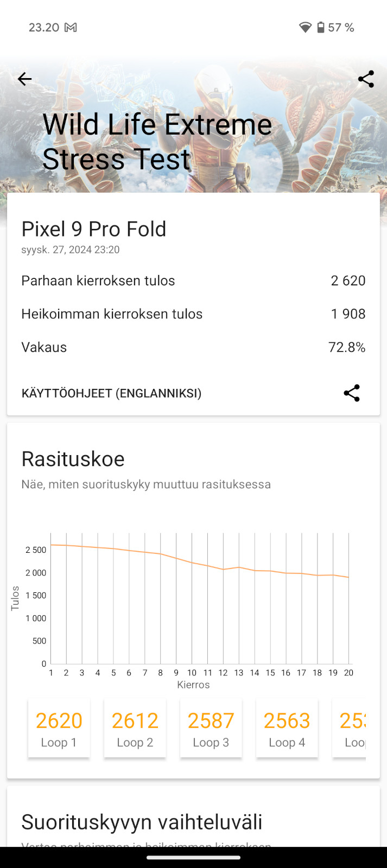This screenshot has width=387, height=868.
Task: Tap the Wi-Fi status icon
Action: (x=305, y=28)
